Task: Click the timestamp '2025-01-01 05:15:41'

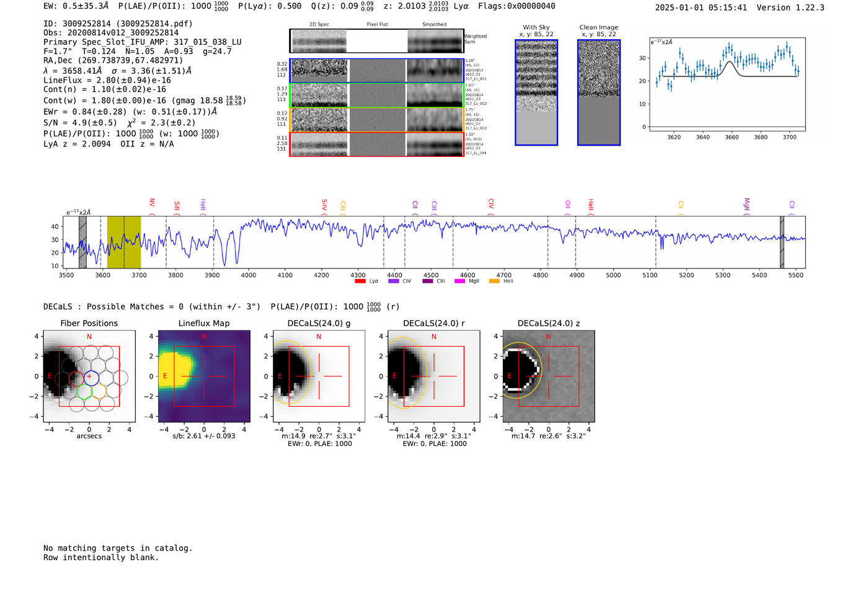Action: (x=701, y=8)
